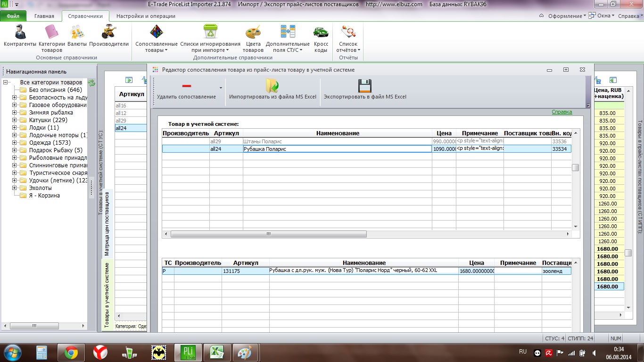The height and width of the screenshot is (362, 644).
Task: Open Calculator from the taskbar
Action: point(42,353)
